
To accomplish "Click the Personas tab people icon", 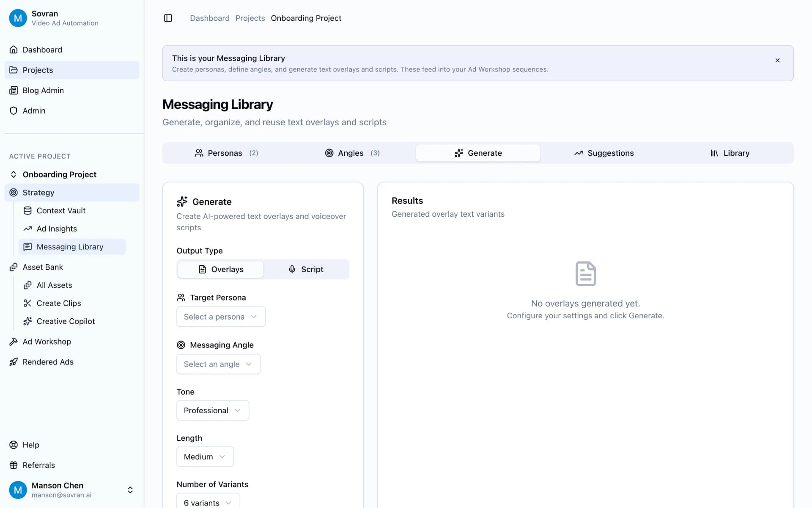I will pos(199,153).
